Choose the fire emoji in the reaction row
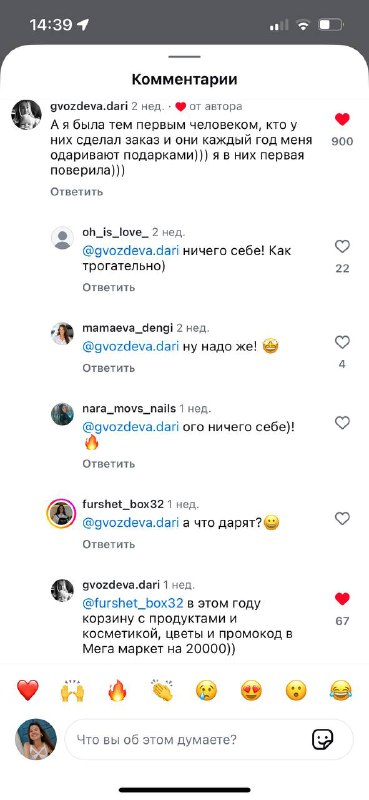369x800 pixels. [117, 691]
